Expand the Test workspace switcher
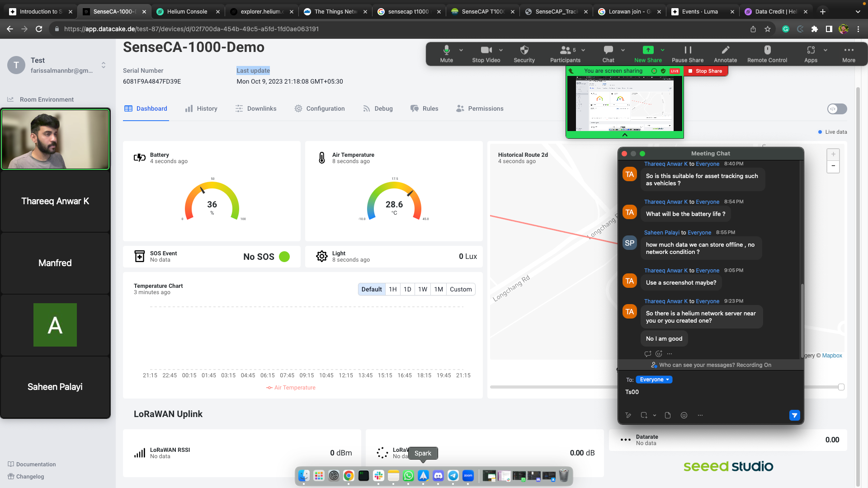The width and height of the screenshot is (868, 488). (x=104, y=65)
